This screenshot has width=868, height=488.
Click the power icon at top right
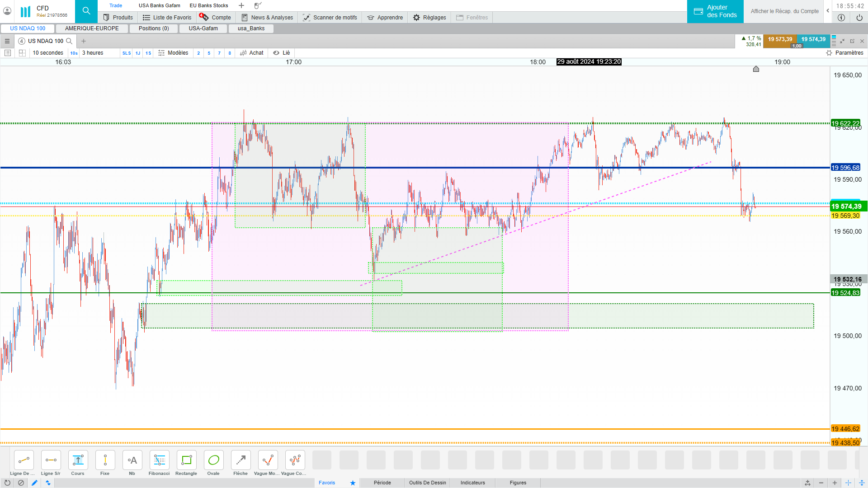click(x=859, y=18)
